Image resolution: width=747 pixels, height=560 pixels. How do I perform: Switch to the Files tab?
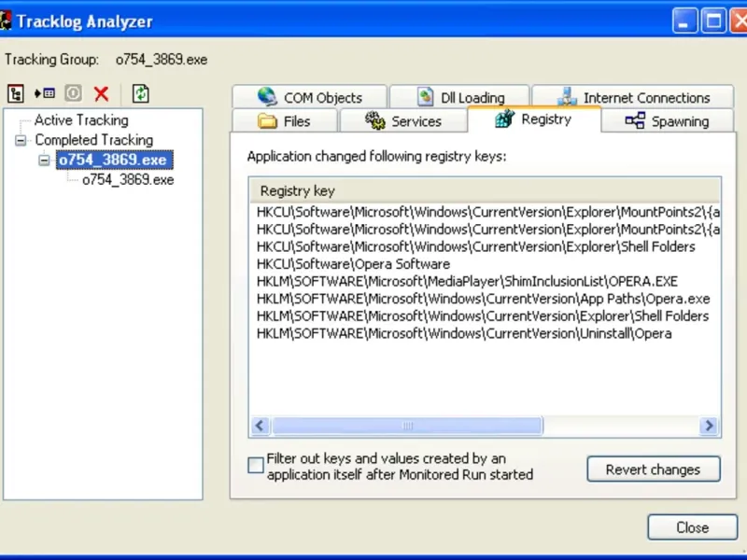pyautogui.click(x=285, y=121)
